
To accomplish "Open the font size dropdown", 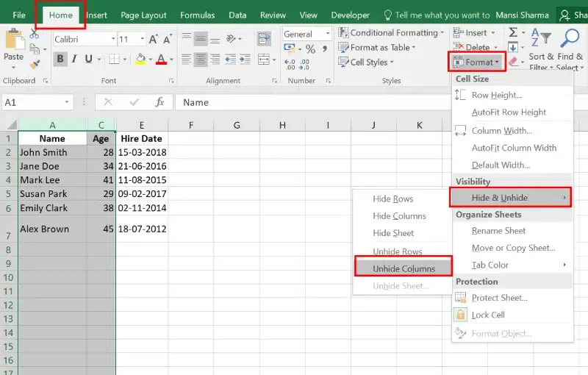I will 142,39.
